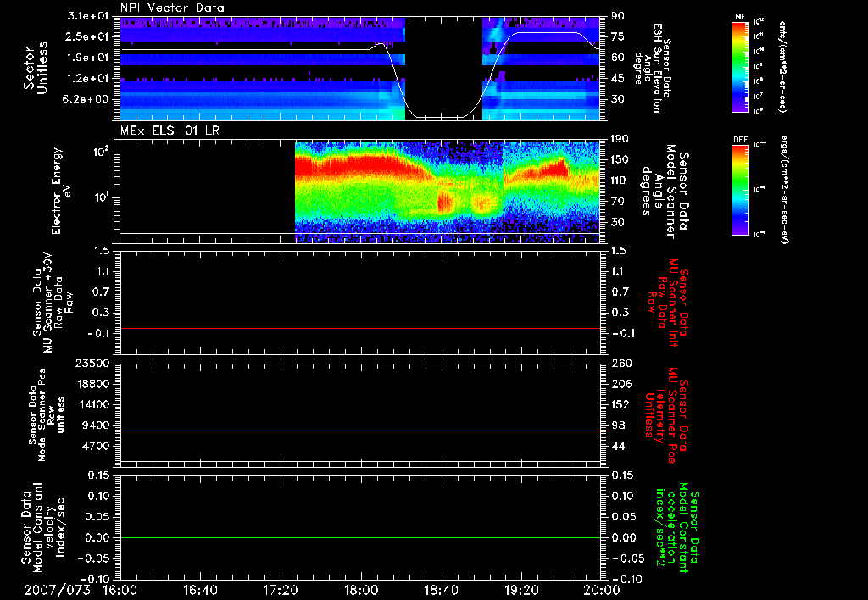Image resolution: width=868 pixels, height=600 pixels.
Task: Click the "1.2e+01" sector tick label
Action: (88, 79)
